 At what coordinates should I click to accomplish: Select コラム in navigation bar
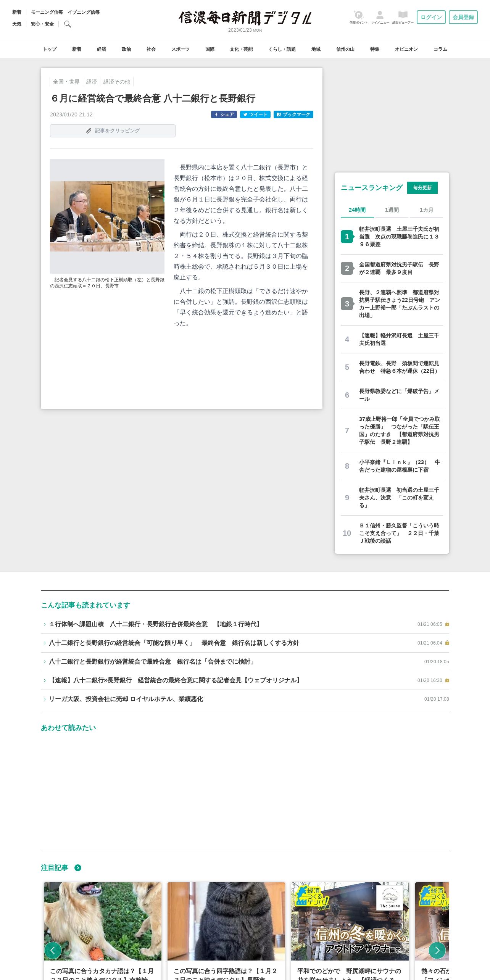coord(440,49)
